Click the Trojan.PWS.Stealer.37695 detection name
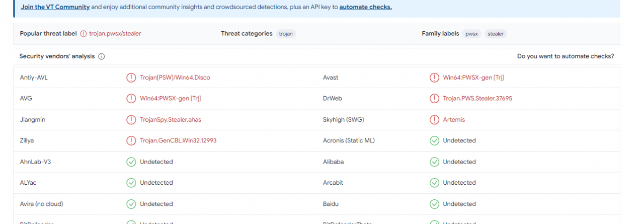Viewport: 644px width, 224px height. 477,99
